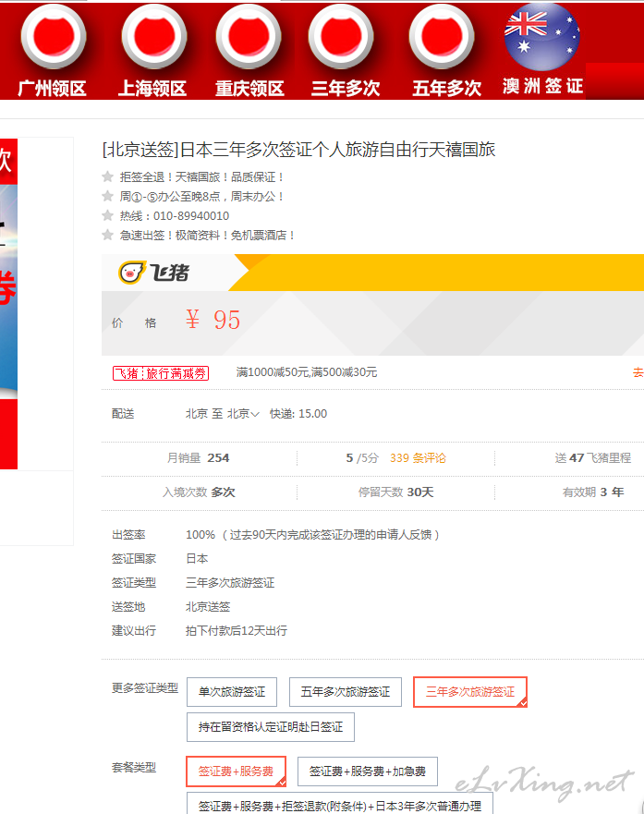Click star icon beside 急速出签
The height and width of the screenshot is (814, 644).
pyautogui.click(x=107, y=235)
